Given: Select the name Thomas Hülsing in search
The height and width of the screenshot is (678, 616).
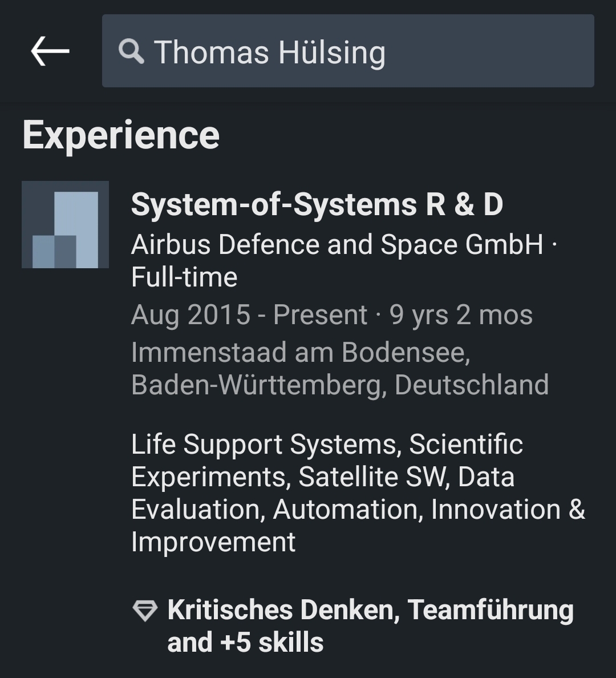Looking at the screenshot, I should point(270,53).
